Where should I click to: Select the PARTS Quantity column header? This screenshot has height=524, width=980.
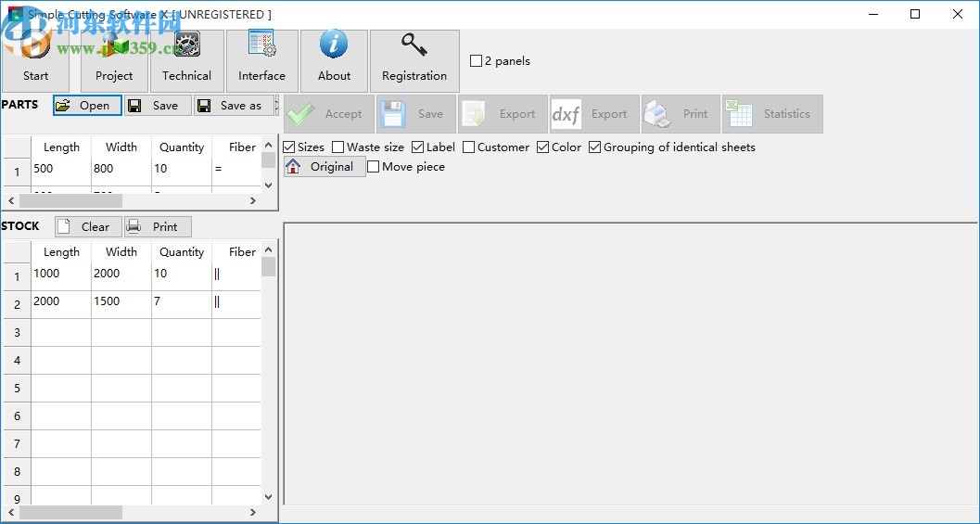pyautogui.click(x=181, y=147)
